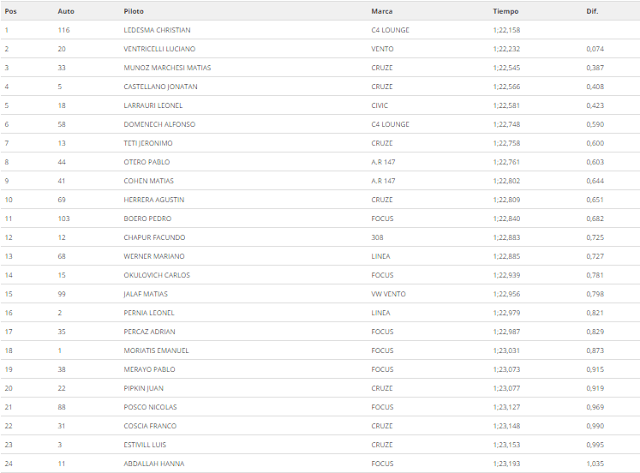Viewport: 640px width, 473px height.
Task: Select pilot ABDALLAH HANNA
Action: tap(154, 464)
